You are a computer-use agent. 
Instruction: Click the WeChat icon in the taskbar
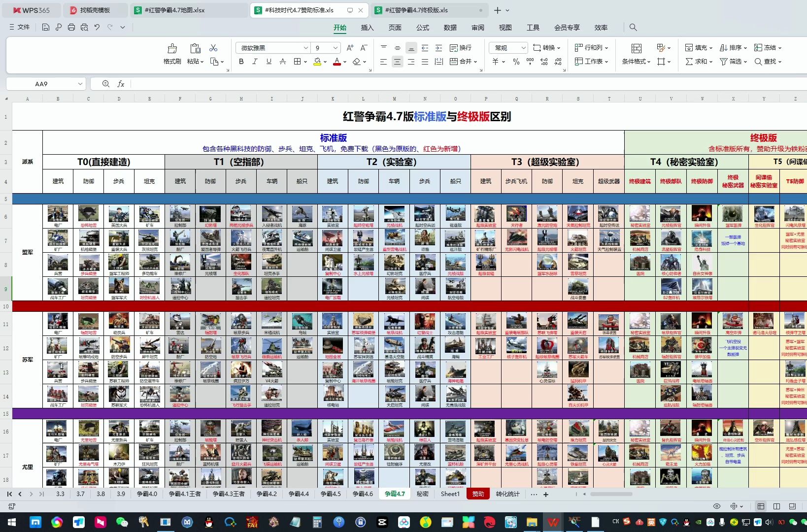click(122, 522)
